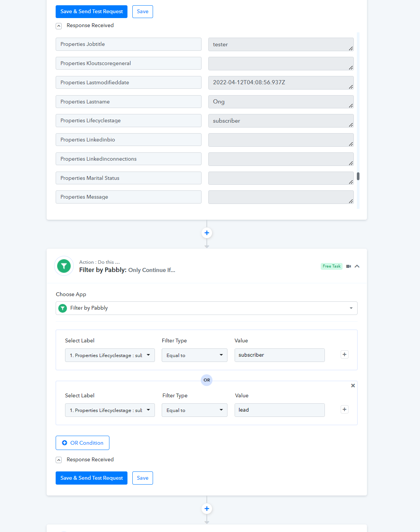Click the Lastmodifieddate timestamp value

click(x=281, y=83)
